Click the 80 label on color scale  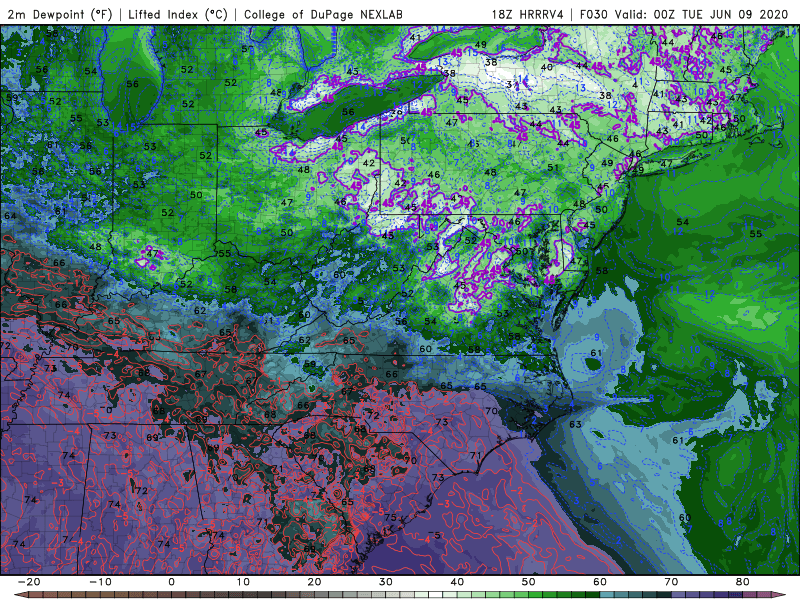(743, 582)
